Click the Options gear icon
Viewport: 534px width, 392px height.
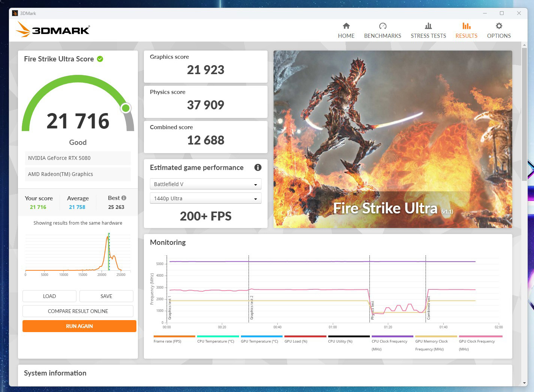(498, 26)
